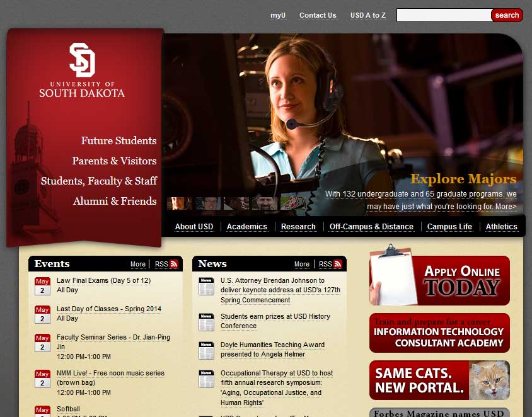This screenshot has height=417, width=532.
Task: Open NMM Live! free noon music series
Action: point(110,378)
